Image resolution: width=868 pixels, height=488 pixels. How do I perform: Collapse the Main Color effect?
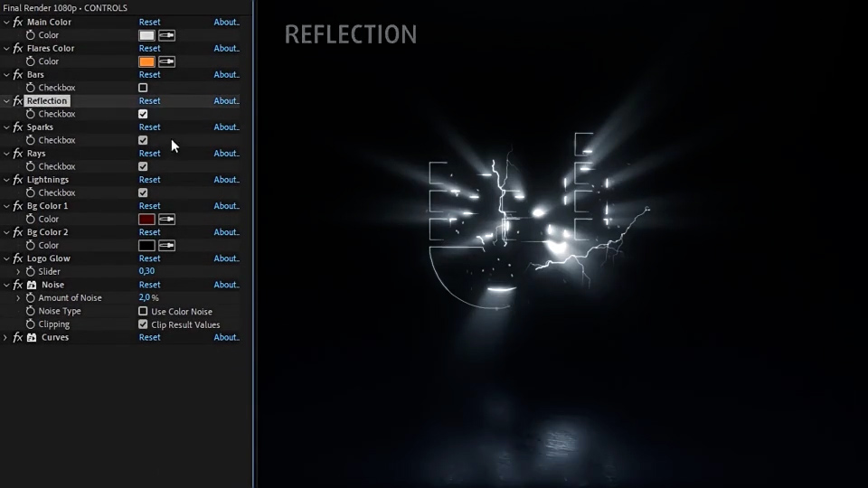(x=5, y=22)
